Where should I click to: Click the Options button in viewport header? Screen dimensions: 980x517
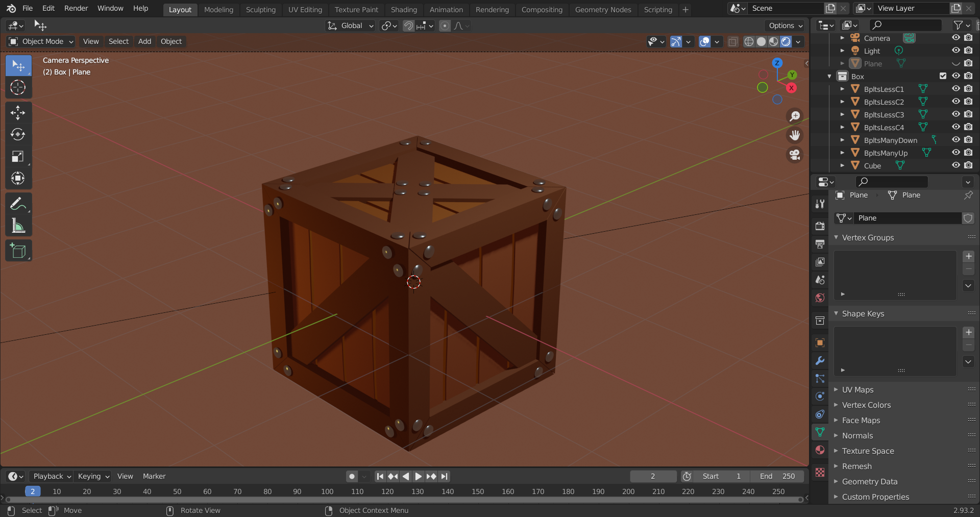click(786, 26)
